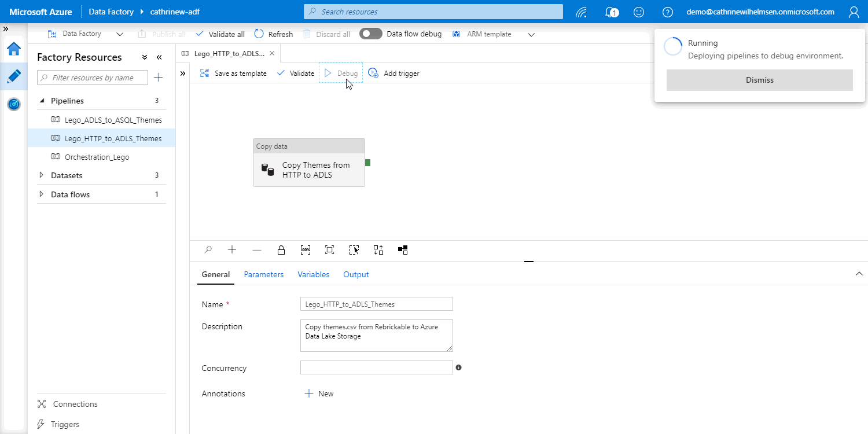Click the zoom to fit canvas icon

(x=329, y=250)
